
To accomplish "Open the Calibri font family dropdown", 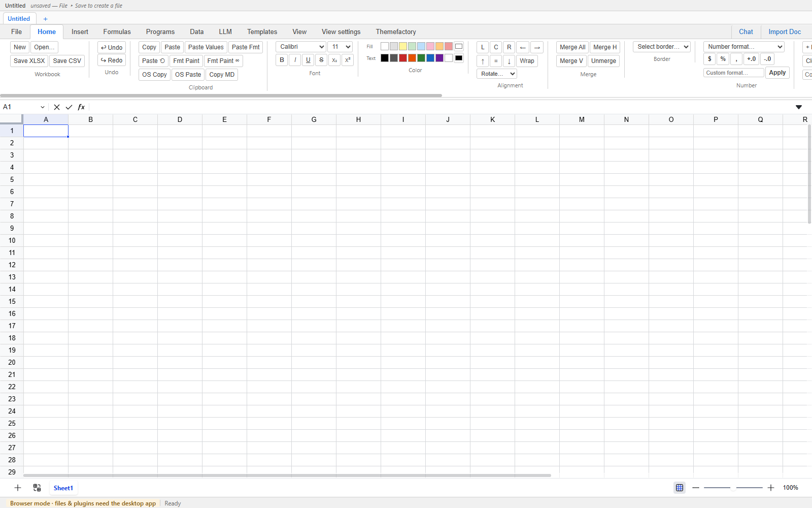I will (301, 47).
